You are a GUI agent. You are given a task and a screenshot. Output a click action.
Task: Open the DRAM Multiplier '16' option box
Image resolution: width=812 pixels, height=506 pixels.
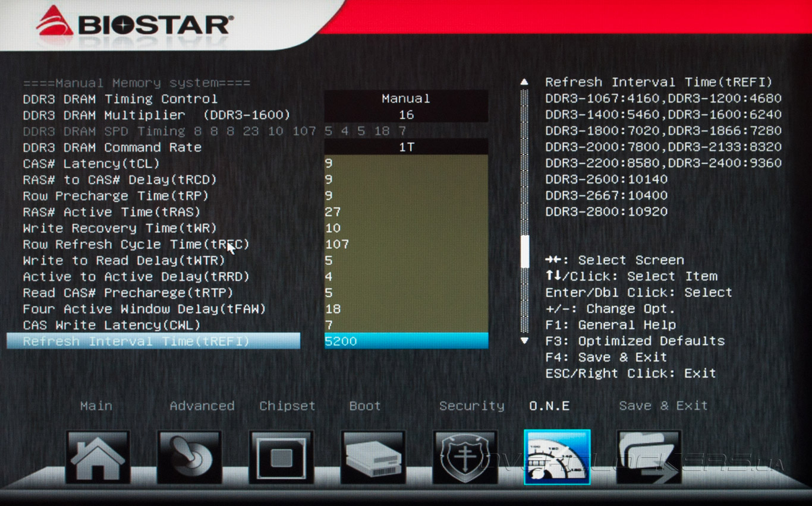pyautogui.click(x=406, y=115)
